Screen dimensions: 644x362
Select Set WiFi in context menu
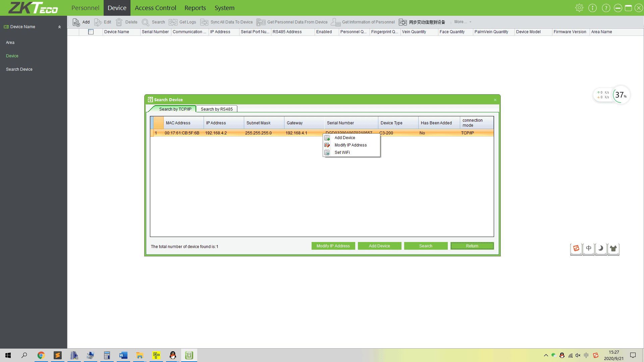(342, 153)
